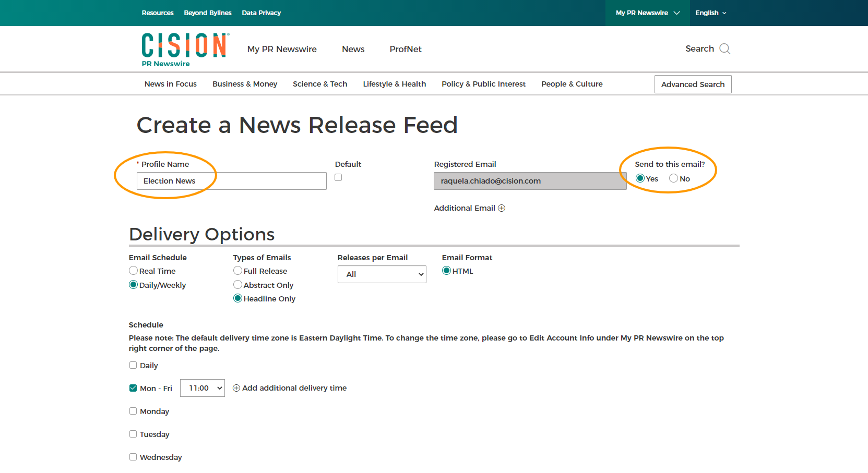The image size is (868, 473).
Task: Expand the My PR Newswire menu
Action: (647, 13)
